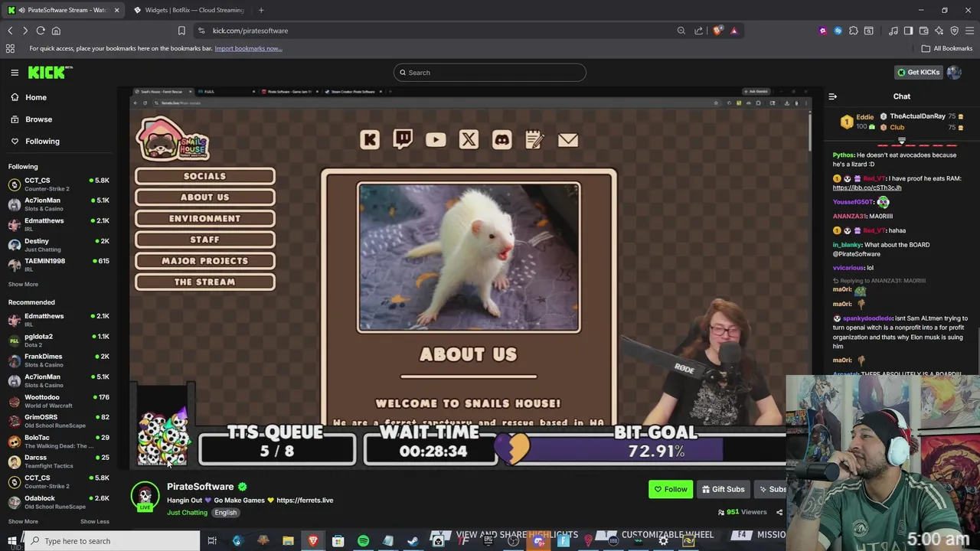Image resolution: width=980 pixels, height=551 pixels.
Task: Open the Brave Wallet icon
Action: coord(923,31)
